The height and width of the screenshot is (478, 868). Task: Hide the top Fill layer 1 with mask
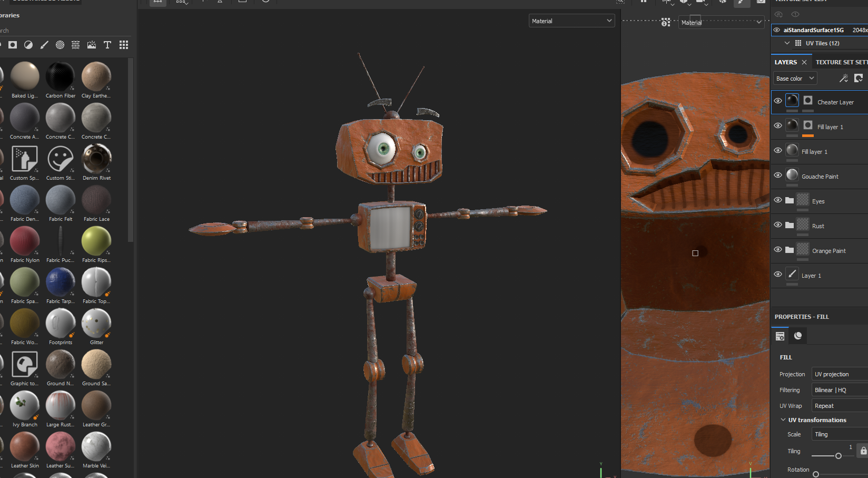(778, 125)
